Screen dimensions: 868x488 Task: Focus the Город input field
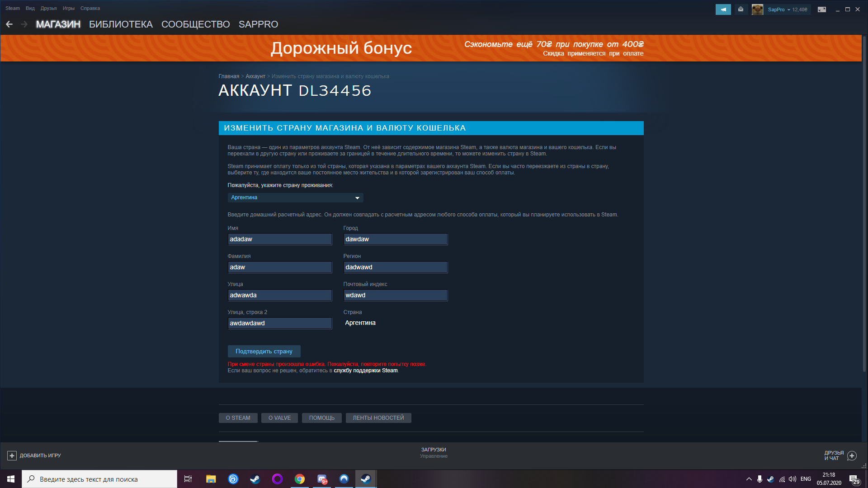(396, 239)
